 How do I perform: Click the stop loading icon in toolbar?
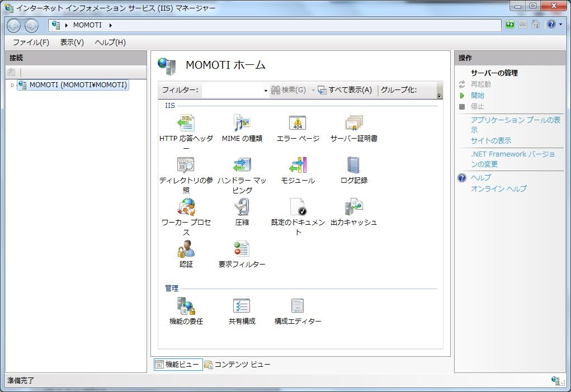point(522,25)
